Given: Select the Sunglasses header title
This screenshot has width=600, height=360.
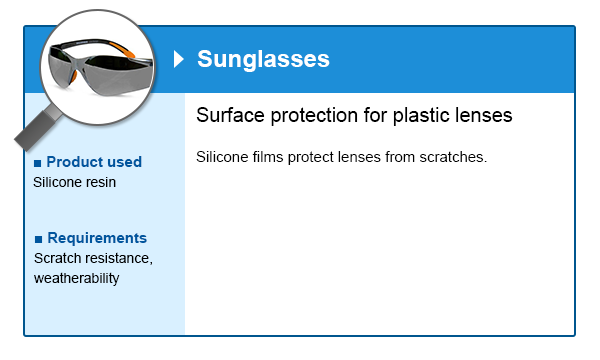Looking at the screenshot, I should 263,59.
